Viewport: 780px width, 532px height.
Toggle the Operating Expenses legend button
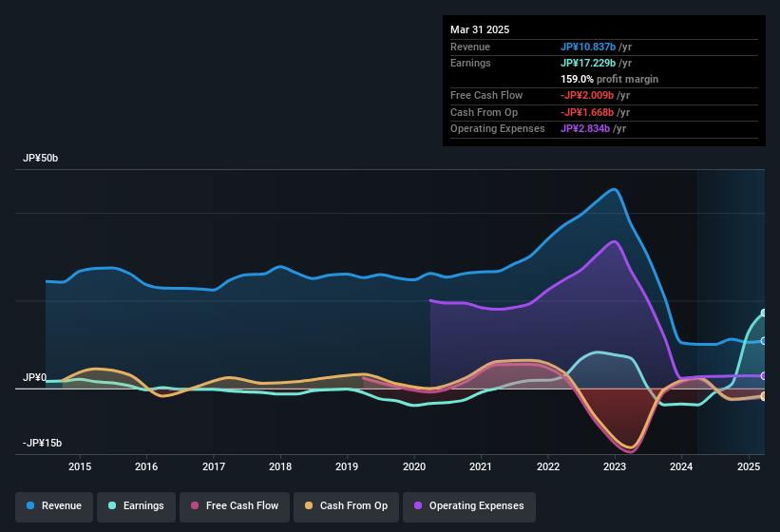[x=468, y=505]
